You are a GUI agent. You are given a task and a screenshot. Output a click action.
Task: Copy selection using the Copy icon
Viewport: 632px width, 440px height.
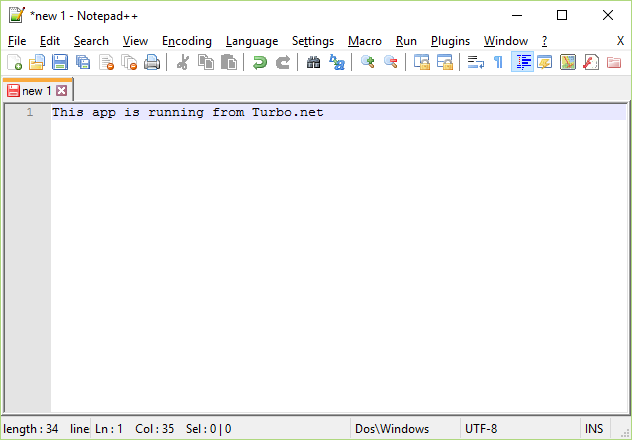(206, 62)
